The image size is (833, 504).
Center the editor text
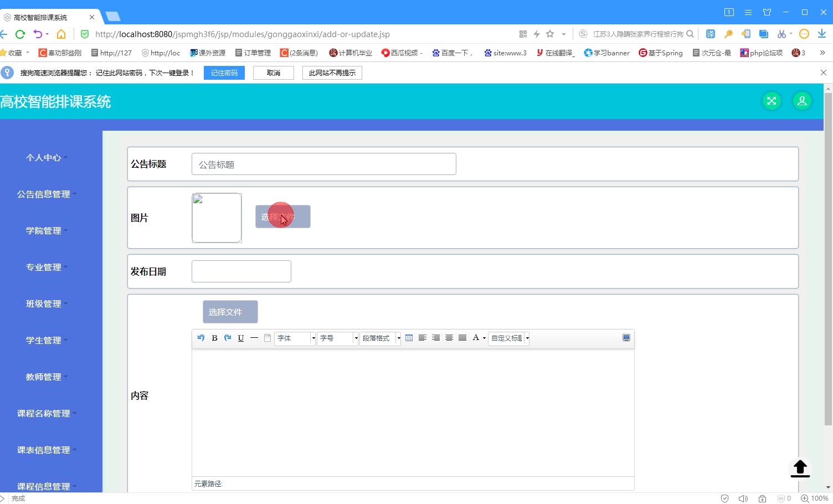[x=449, y=338]
